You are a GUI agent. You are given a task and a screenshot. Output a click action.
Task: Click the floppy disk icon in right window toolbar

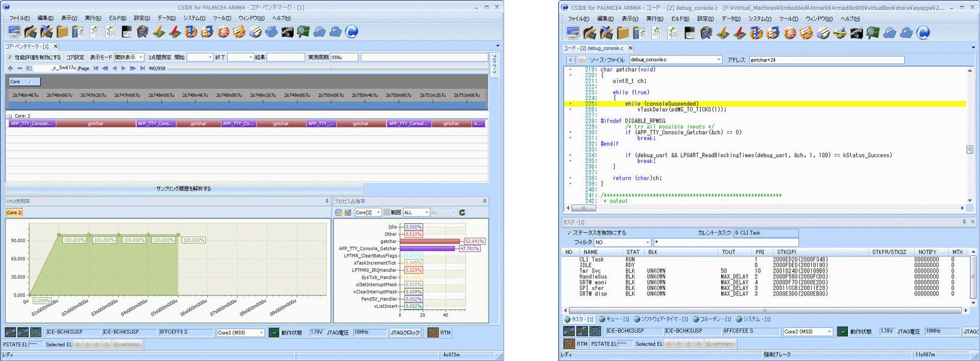689,32
